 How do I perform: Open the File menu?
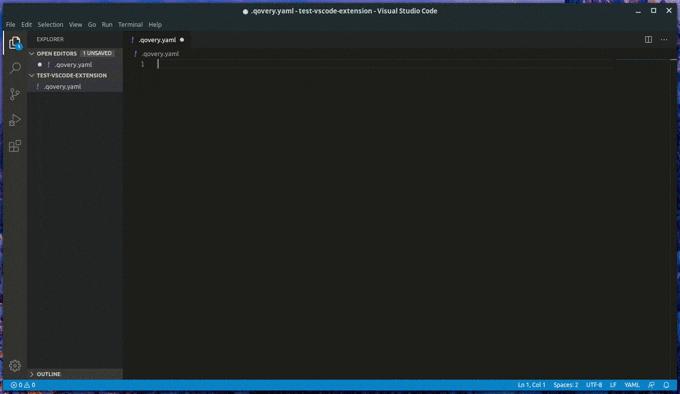tap(10, 25)
